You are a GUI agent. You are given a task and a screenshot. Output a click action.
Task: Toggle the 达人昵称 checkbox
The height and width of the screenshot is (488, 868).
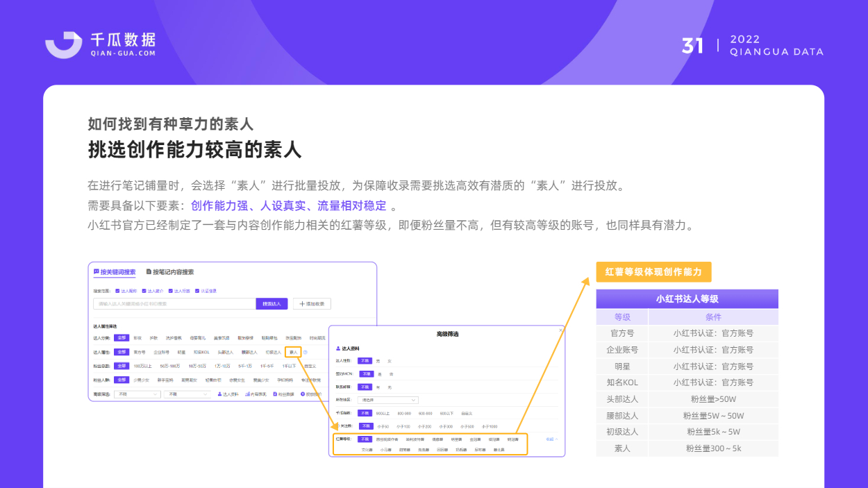point(117,291)
